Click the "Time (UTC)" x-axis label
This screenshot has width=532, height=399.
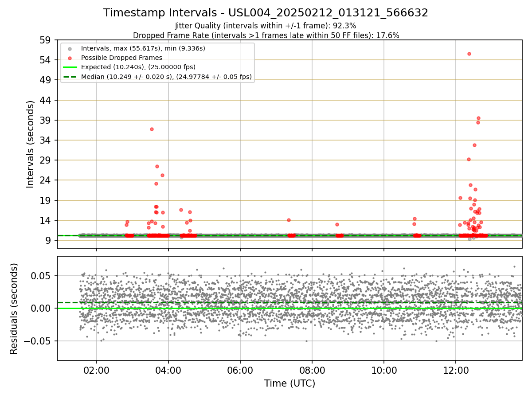(289, 383)
